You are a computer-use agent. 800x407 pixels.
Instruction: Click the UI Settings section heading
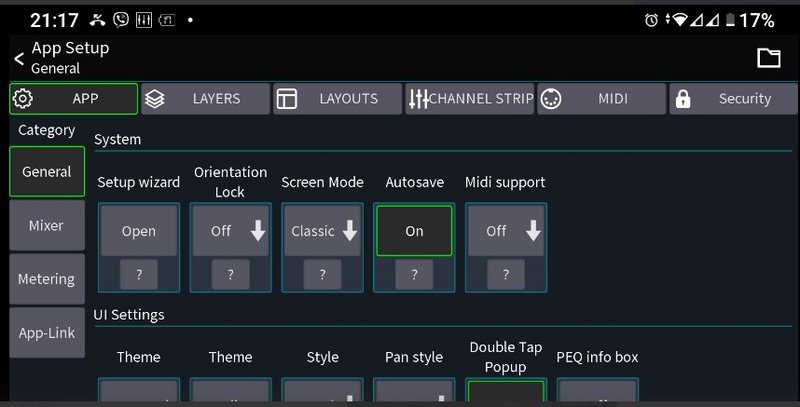pos(129,315)
